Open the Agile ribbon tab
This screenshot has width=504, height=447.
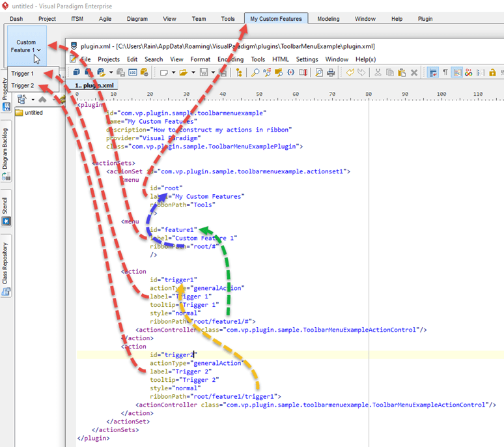(105, 19)
